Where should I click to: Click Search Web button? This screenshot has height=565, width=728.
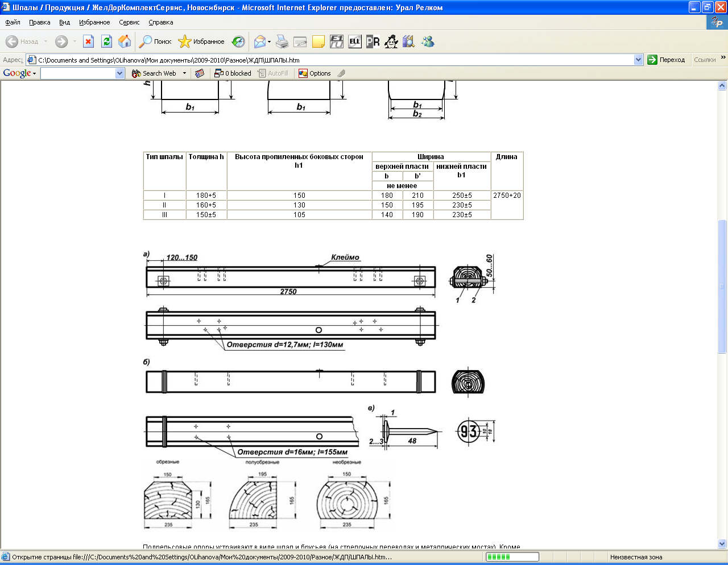tap(154, 73)
